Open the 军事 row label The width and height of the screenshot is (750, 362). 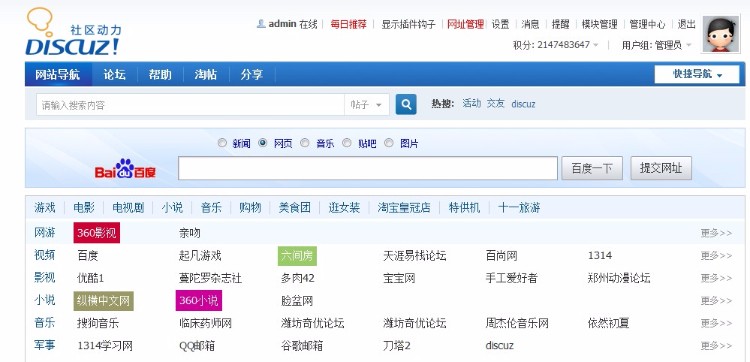tap(44, 345)
